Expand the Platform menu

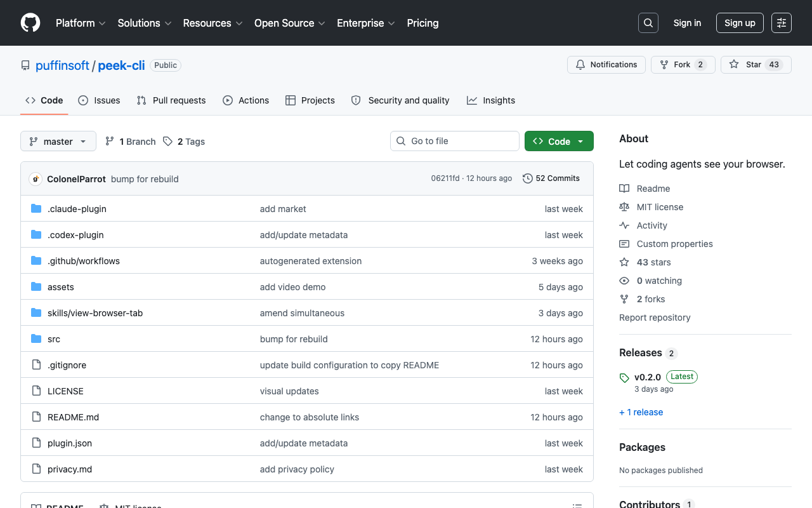[x=81, y=23]
